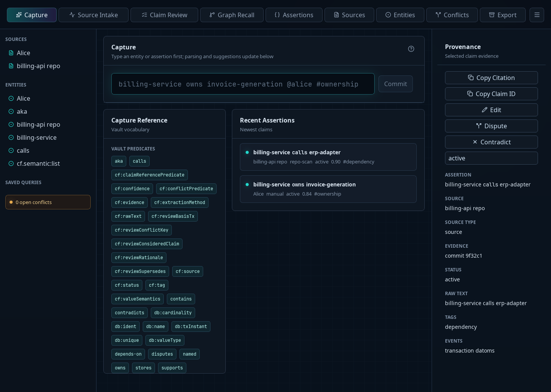Go to Graph Recall tab
Viewport: 551px width, 392px height.
[x=232, y=15]
